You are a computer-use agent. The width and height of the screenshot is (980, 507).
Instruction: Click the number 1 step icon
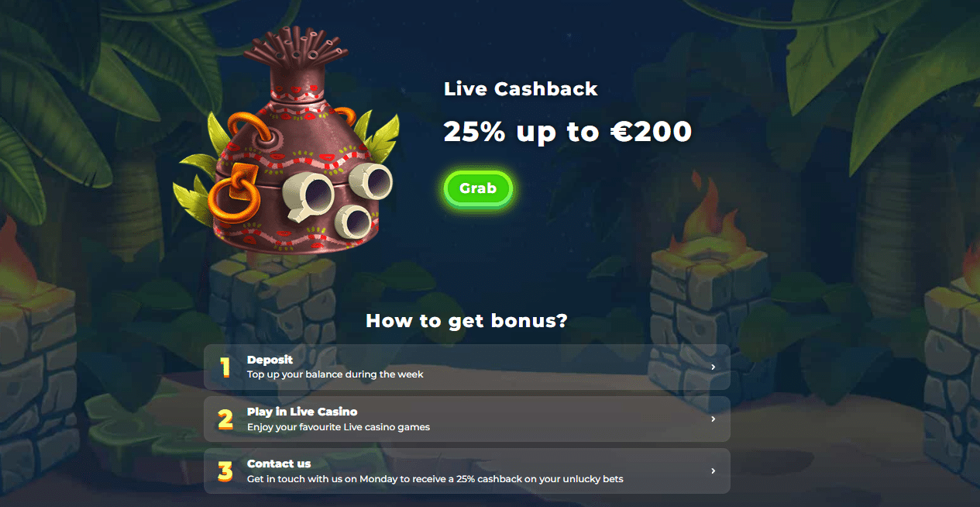point(225,367)
